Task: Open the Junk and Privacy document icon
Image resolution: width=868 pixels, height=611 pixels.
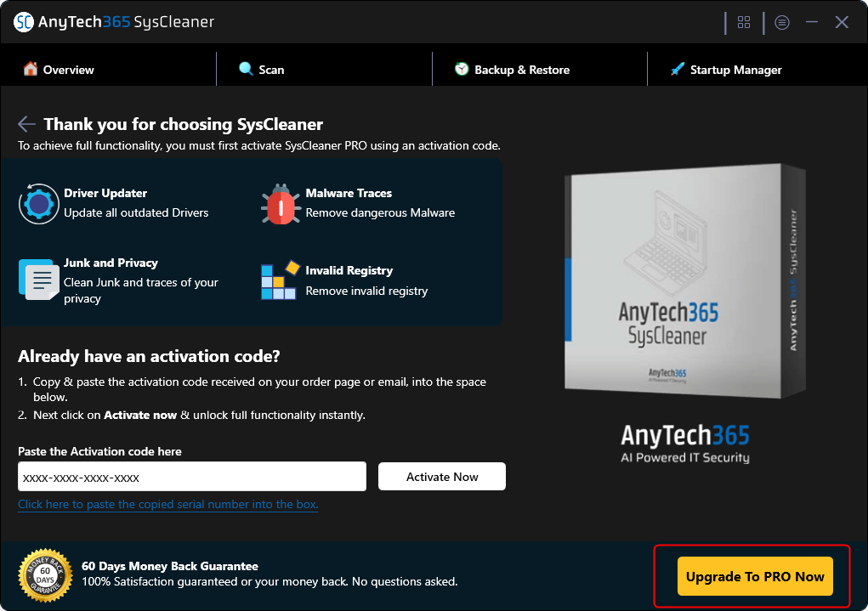Action: click(x=37, y=280)
